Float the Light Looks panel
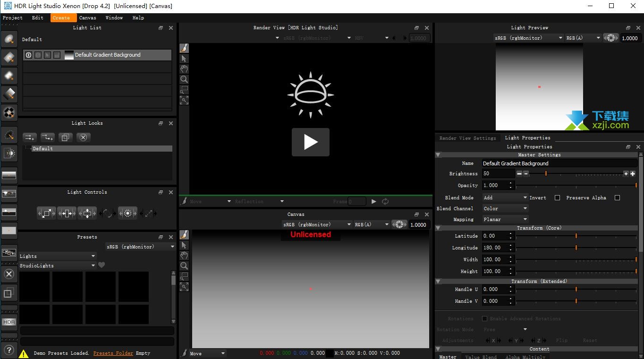The height and width of the screenshot is (359, 644). coord(161,123)
